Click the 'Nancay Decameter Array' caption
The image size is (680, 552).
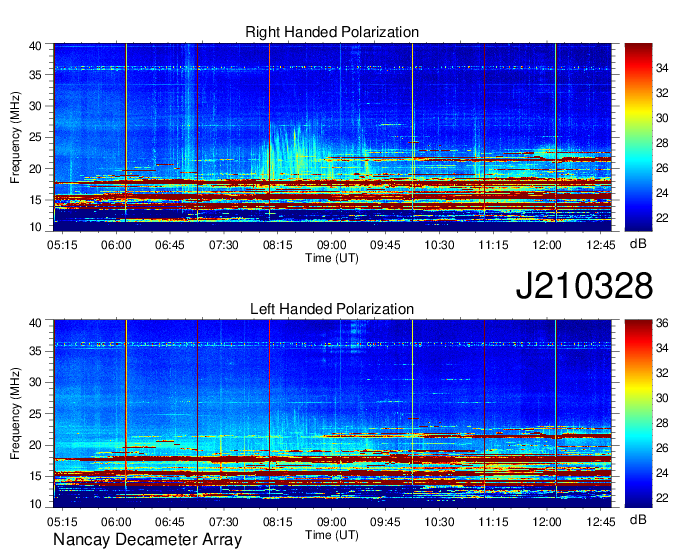coord(147,540)
